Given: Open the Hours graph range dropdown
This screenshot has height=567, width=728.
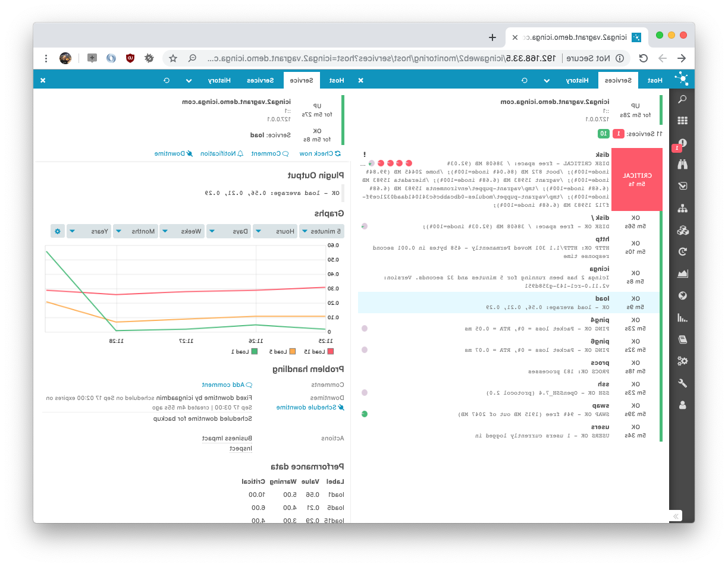Looking at the screenshot, I should click(275, 231).
